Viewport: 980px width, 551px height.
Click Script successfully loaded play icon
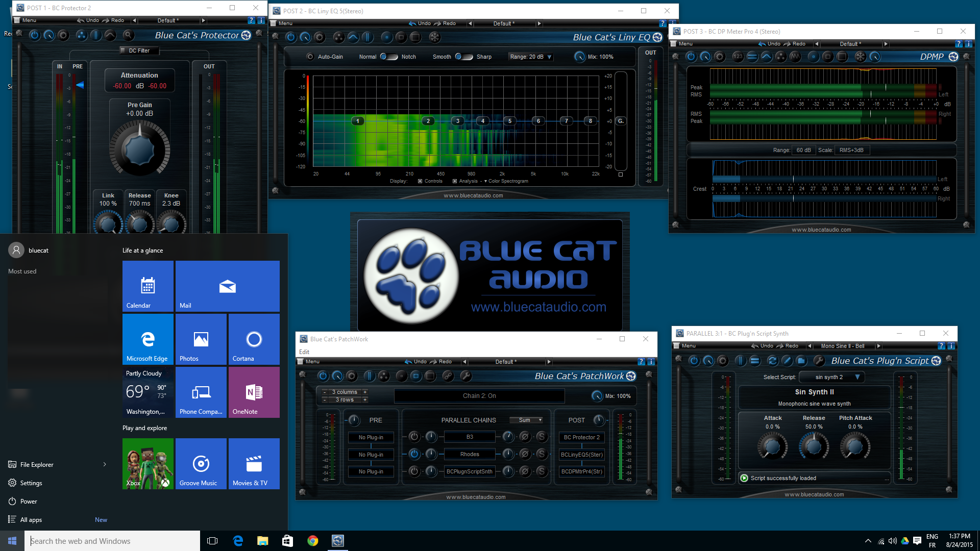coord(744,478)
